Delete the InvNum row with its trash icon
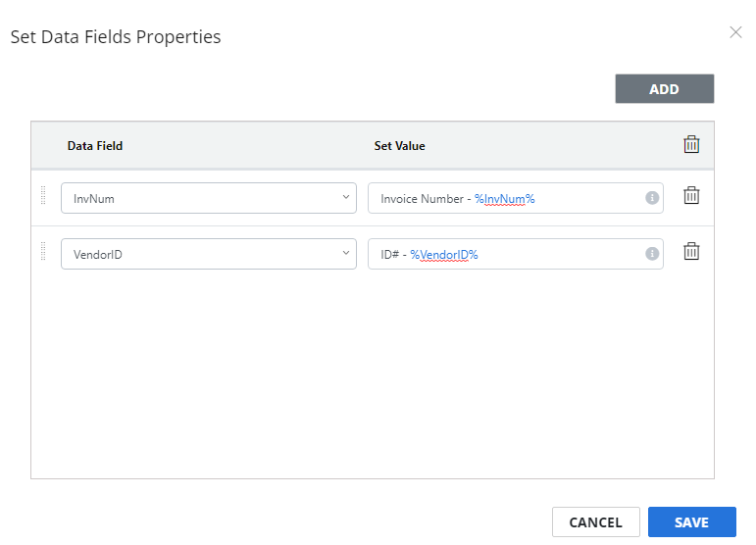 691,196
